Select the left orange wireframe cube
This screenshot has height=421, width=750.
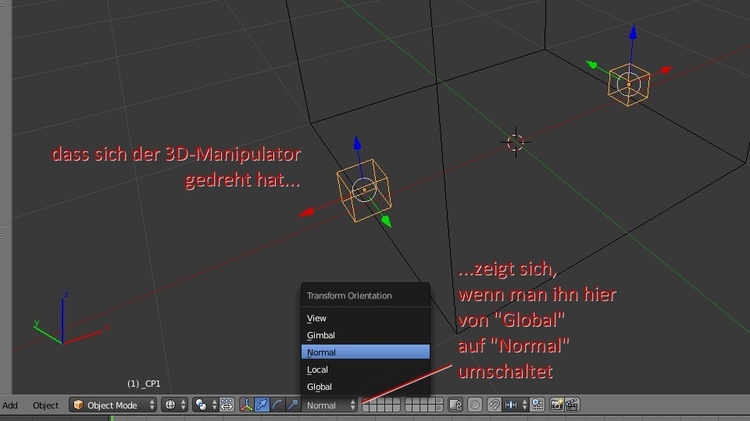tap(364, 191)
